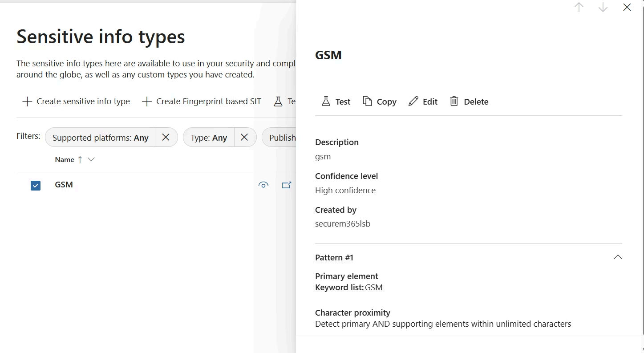Open the Type filter
644x353 pixels.
point(209,138)
